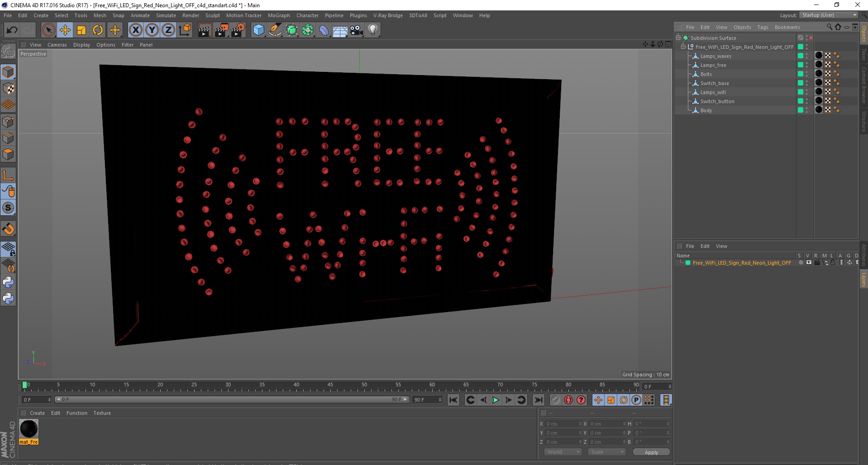The image size is (868, 465).
Task: Activate the Rotate tool
Action: tap(98, 30)
